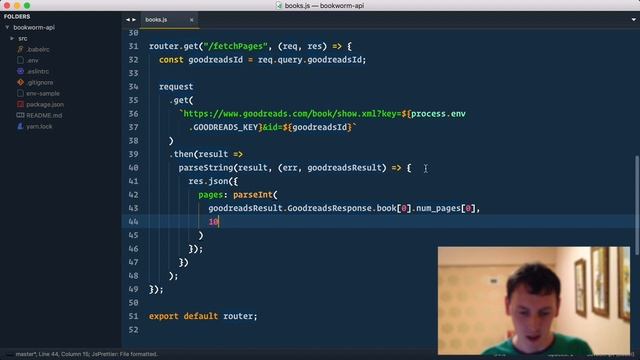This screenshot has height=360, width=640.
Task: Open env-sample in the sidebar
Action: [43, 93]
